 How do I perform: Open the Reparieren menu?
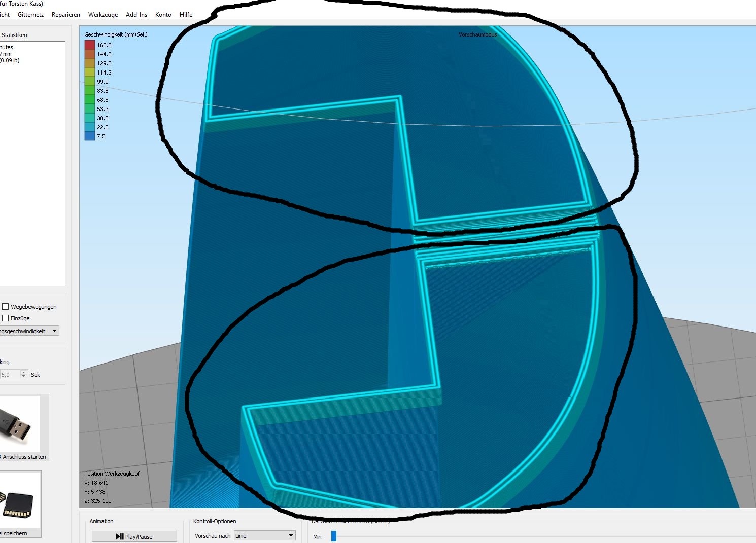[x=66, y=15]
